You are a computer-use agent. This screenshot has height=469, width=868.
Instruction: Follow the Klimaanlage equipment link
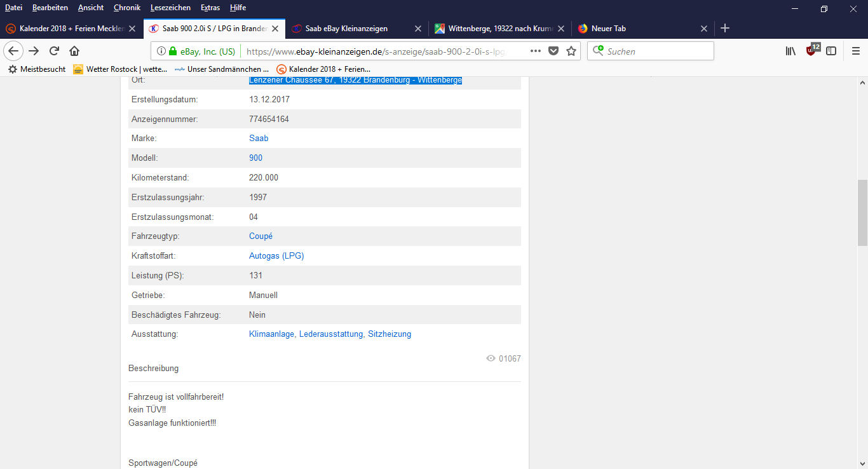tap(273, 334)
